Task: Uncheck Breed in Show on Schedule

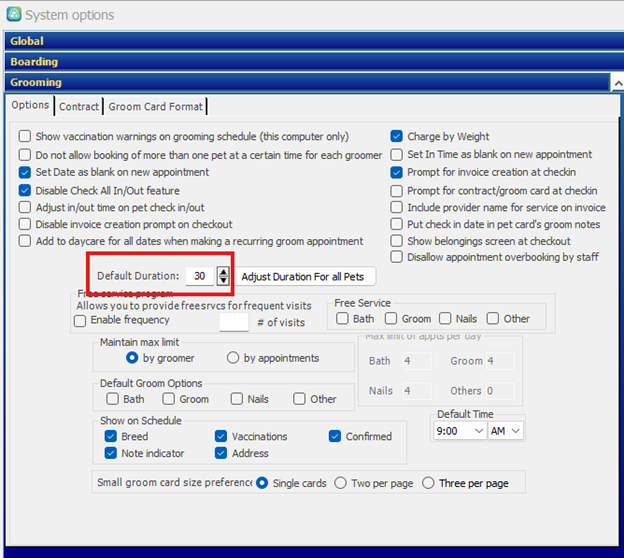Action: coord(111,436)
